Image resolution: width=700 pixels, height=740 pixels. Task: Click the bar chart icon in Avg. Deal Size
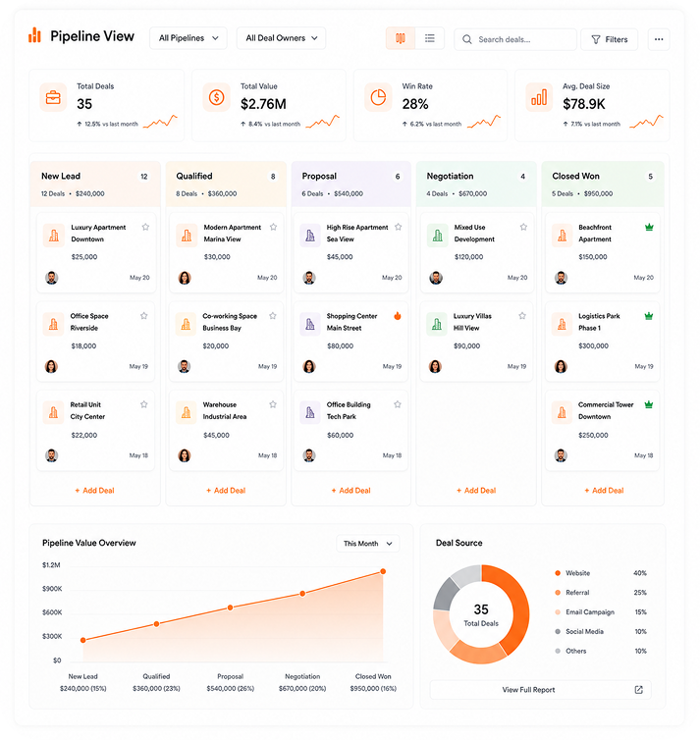coord(539,97)
